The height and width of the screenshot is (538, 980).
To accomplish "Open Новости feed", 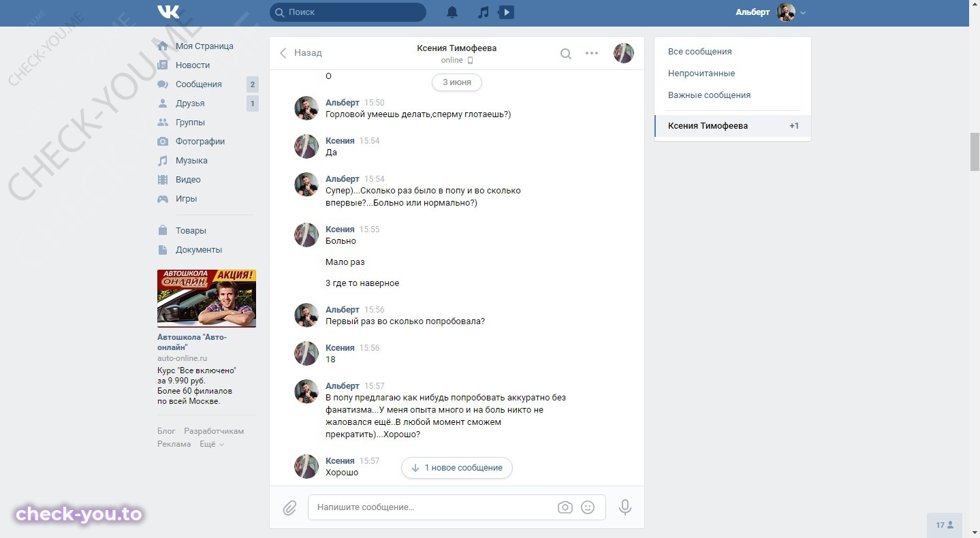I will [x=193, y=65].
